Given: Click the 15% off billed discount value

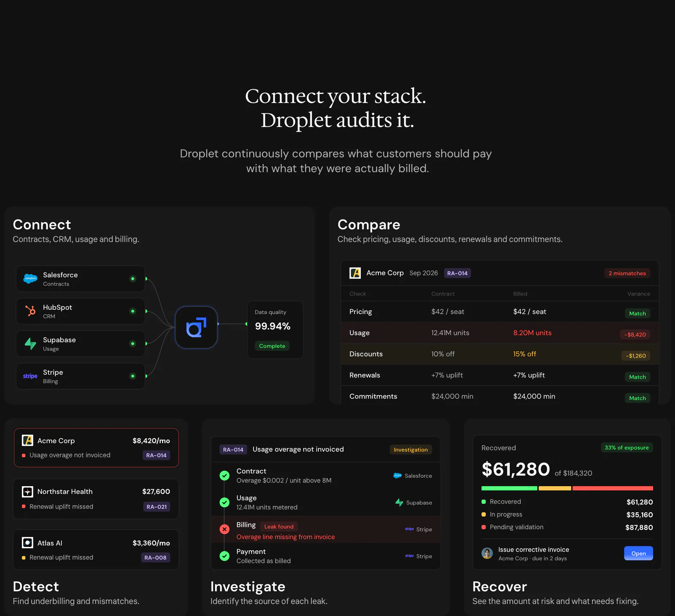Looking at the screenshot, I should click(x=524, y=354).
